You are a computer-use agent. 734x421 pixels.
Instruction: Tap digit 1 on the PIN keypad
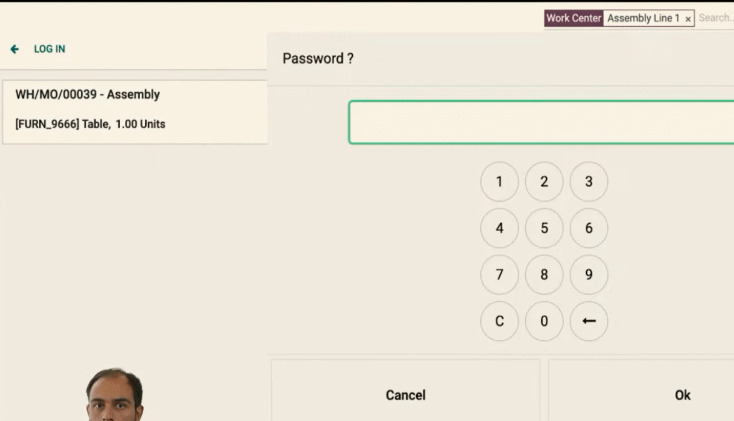pyautogui.click(x=499, y=182)
